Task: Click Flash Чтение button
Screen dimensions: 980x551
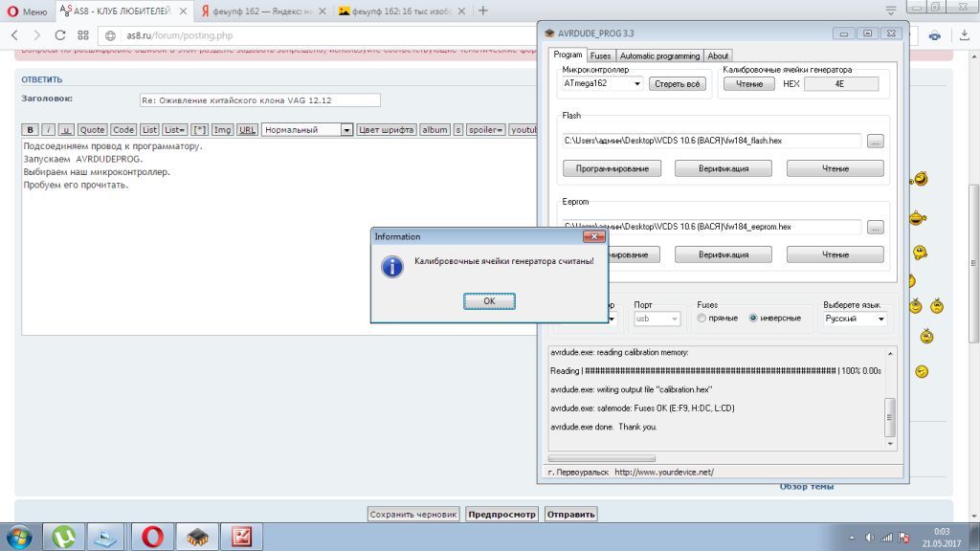Action: (x=835, y=168)
